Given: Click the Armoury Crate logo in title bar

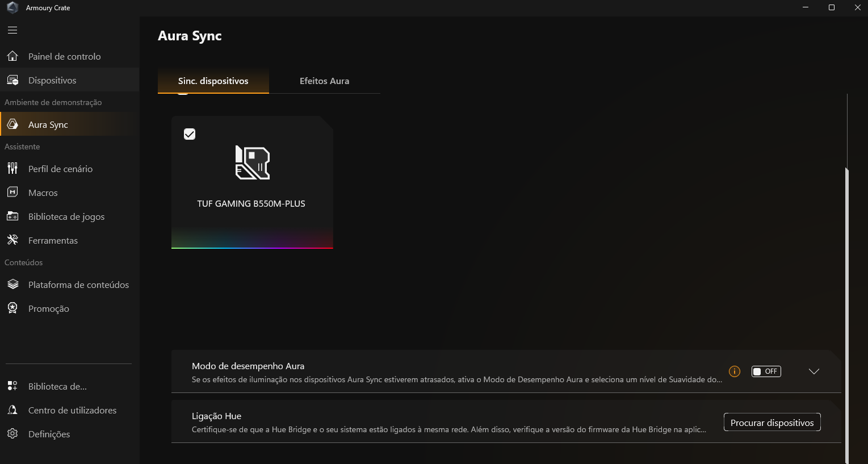Looking at the screenshot, I should 12,8.
